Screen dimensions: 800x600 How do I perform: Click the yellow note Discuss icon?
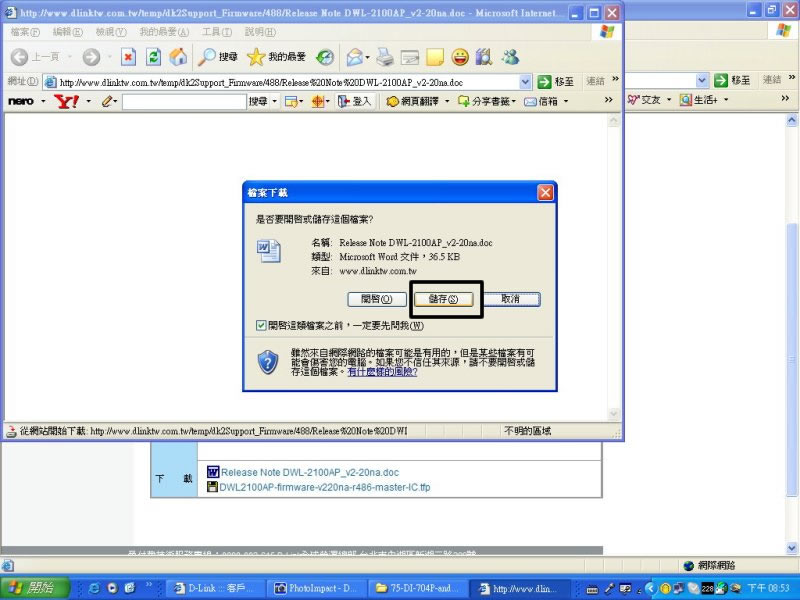coord(435,57)
